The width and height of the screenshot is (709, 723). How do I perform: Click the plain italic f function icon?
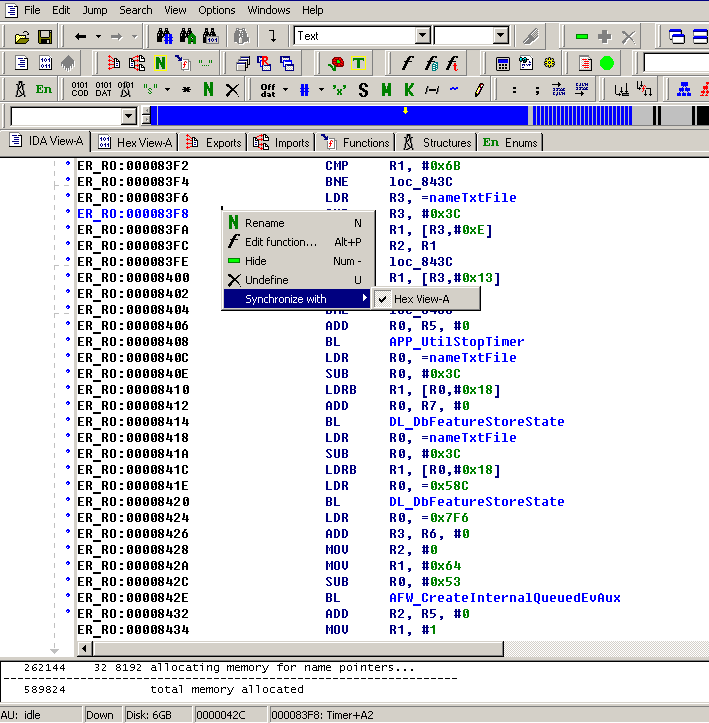407,63
